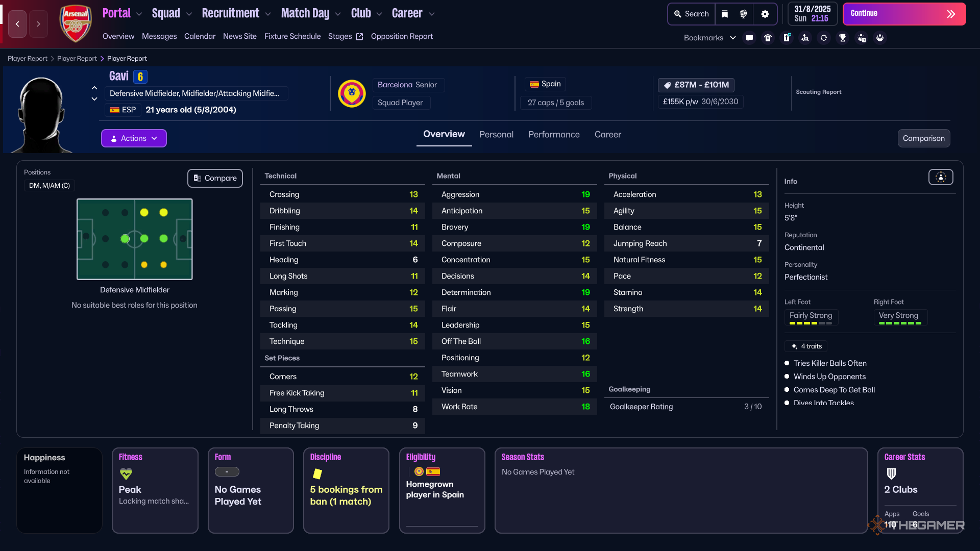
Task: Select the highlighted defensive midfielder pitch dot
Action: coord(125,239)
